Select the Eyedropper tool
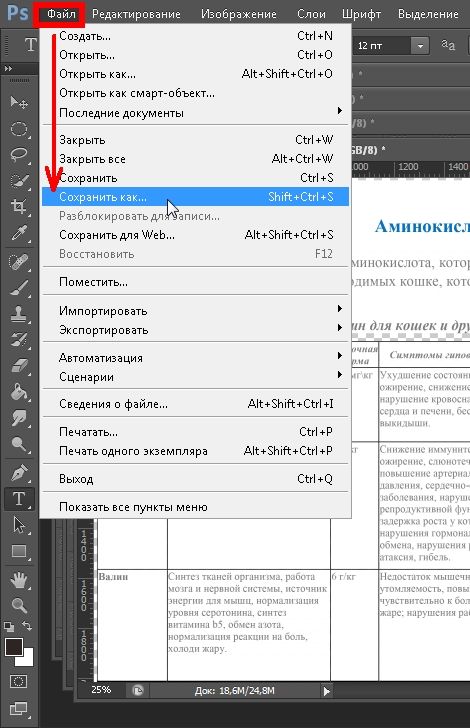 click(x=19, y=232)
